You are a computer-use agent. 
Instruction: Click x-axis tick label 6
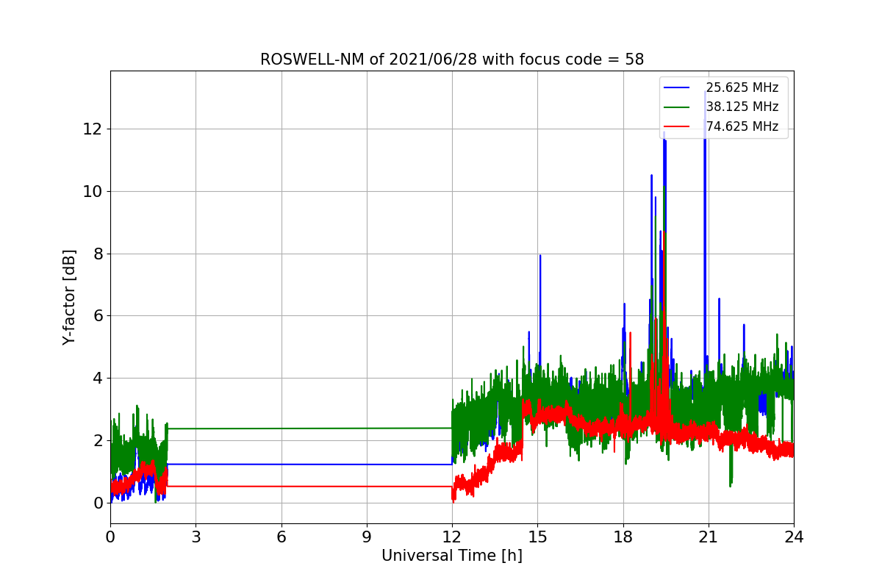coord(282,537)
